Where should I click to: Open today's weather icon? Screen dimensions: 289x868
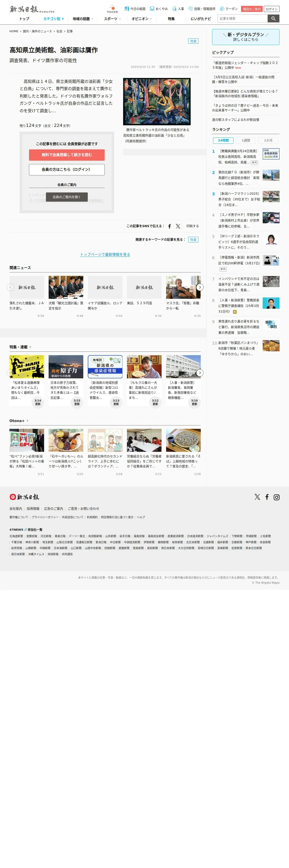click(x=112, y=9)
